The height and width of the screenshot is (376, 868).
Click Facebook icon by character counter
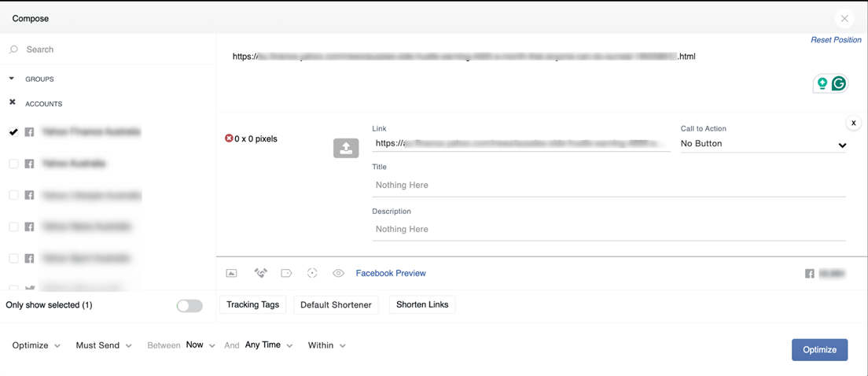(x=809, y=273)
